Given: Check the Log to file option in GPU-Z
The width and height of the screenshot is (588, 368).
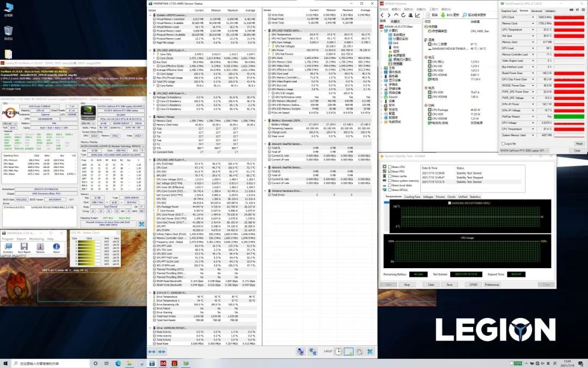Looking at the screenshot, I should [x=503, y=143].
